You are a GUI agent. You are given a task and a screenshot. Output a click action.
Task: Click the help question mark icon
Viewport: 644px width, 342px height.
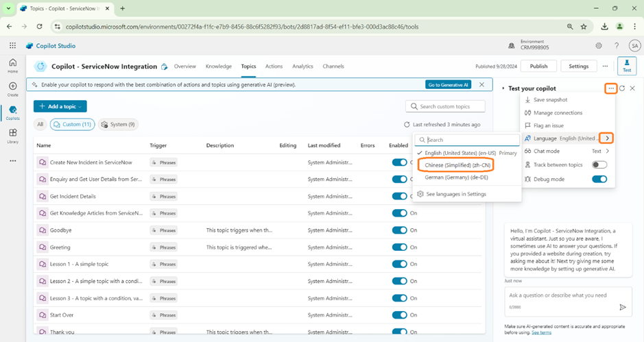click(x=617, y=45)
